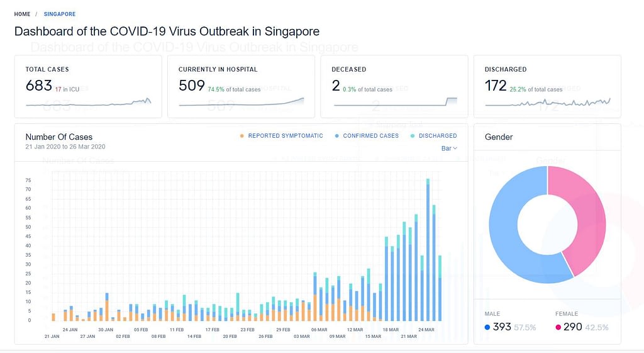This screenshot has width=644, height=353.
Task: Click the '75' y-axis label
Action: click(28, 181)
